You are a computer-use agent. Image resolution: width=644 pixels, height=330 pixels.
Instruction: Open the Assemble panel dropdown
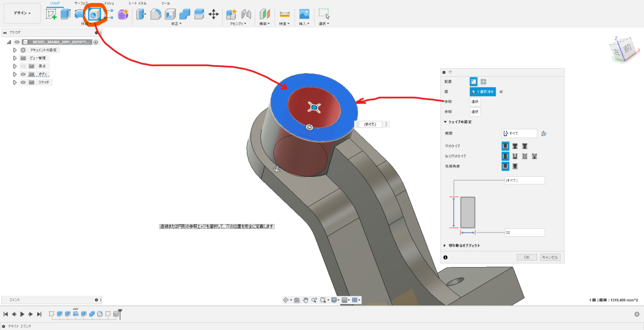pos(238,24)
